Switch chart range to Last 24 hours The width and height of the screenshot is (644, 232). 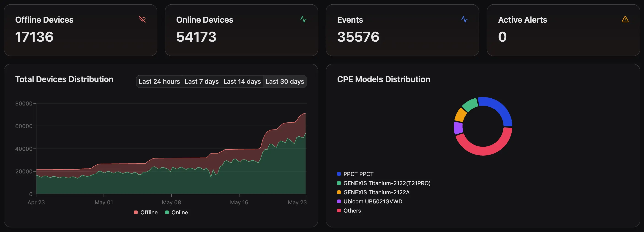click(x=159, y=81)
